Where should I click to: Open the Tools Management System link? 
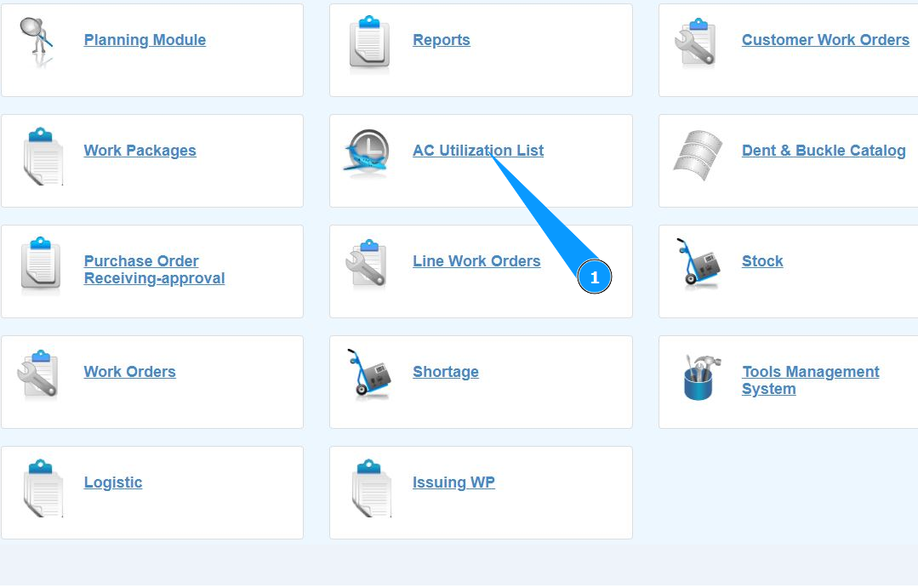pos(810,380)
